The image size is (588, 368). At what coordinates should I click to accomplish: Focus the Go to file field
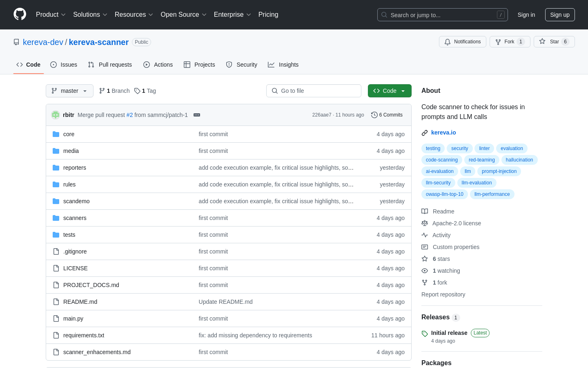[314, 91]
